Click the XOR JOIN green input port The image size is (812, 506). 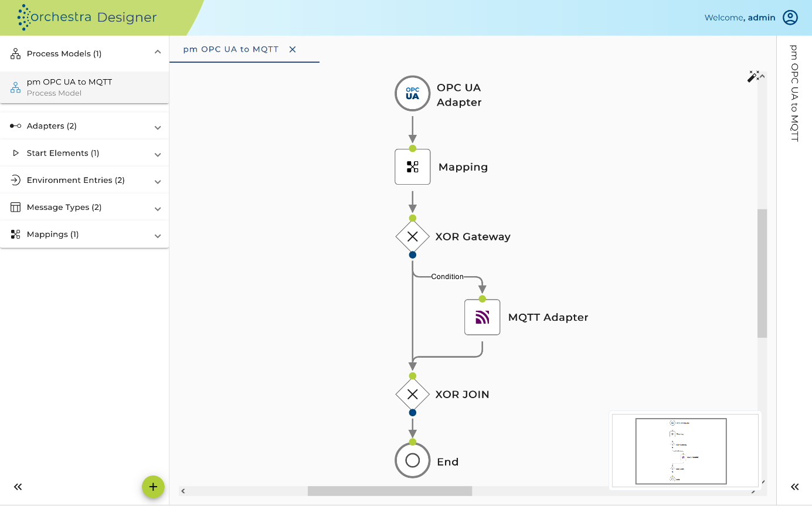point(413,376)
